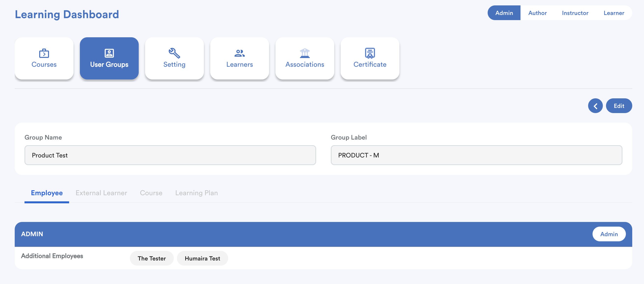
Task: Open the Courses briefcase icon
Action: coord(44,53)
